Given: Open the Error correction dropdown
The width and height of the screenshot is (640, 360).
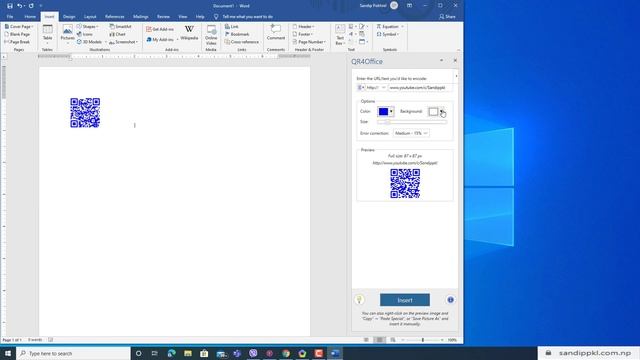Looking at the screenshot, I should coord(411,133).
